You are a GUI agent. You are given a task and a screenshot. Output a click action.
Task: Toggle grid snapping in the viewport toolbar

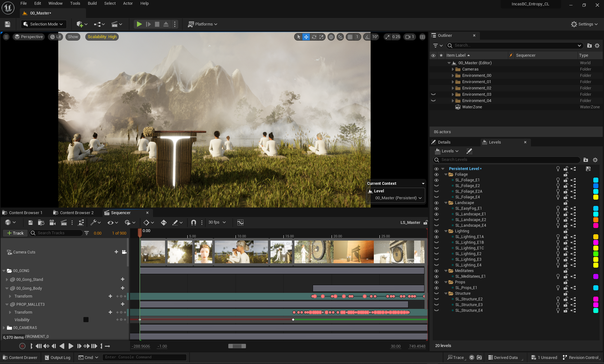(x=350, y=37)
